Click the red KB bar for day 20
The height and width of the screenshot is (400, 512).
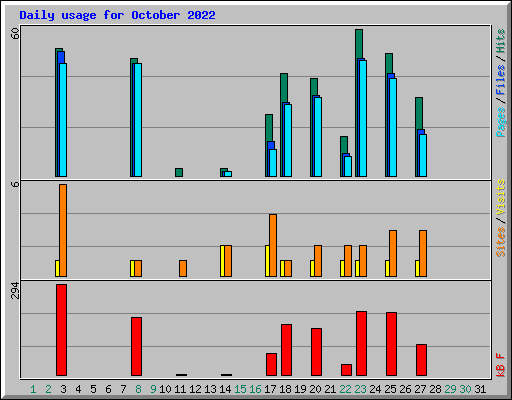coord(317,352)
